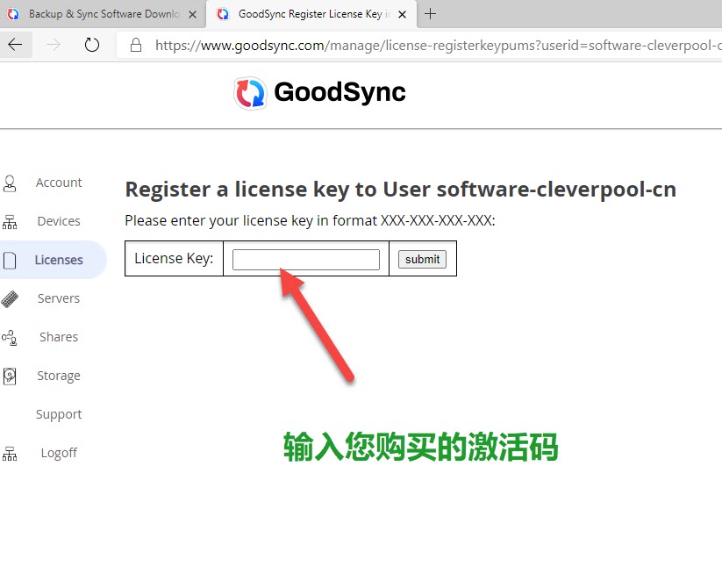Open a new tab with the plus icon
The height and width of the screenshot is (588, 722).
pos(430,14)
